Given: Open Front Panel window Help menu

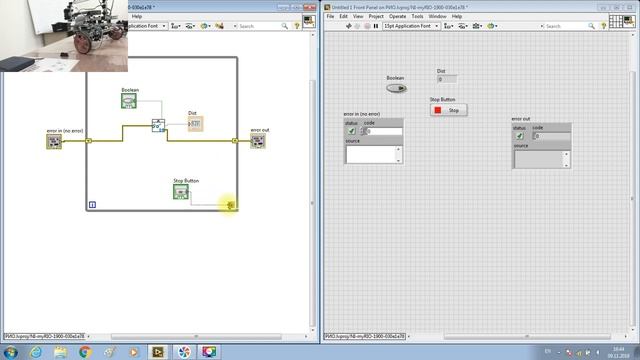Looking at the screenshot, I should (457, 16).
